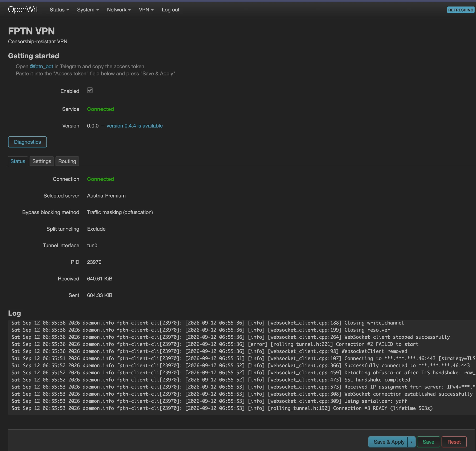
Task: Select the version number '0.0.0'
Action: coord(93,126)
